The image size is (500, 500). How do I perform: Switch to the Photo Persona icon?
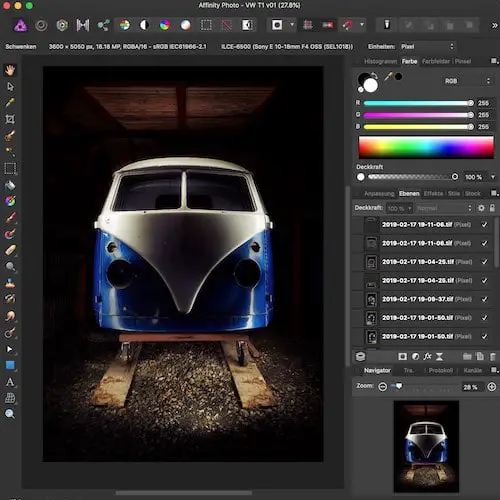pos(20,25)
